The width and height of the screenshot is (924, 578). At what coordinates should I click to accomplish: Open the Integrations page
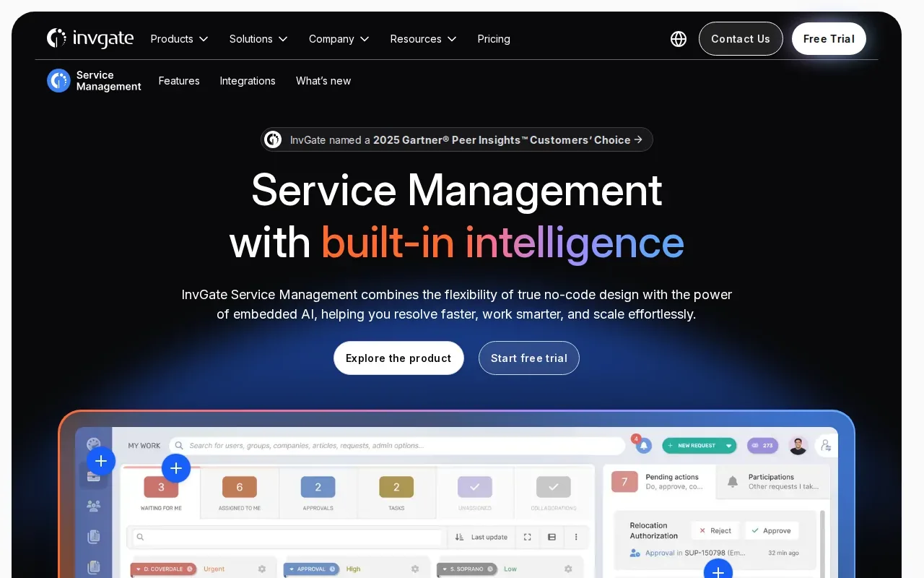(x=248, y=81)
